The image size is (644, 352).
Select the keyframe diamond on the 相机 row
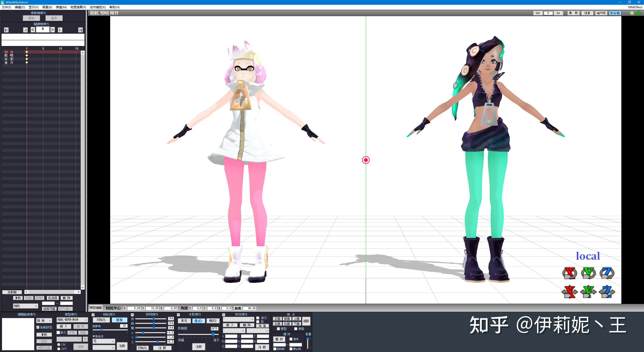pyautogui.click(x=27, y=52)
